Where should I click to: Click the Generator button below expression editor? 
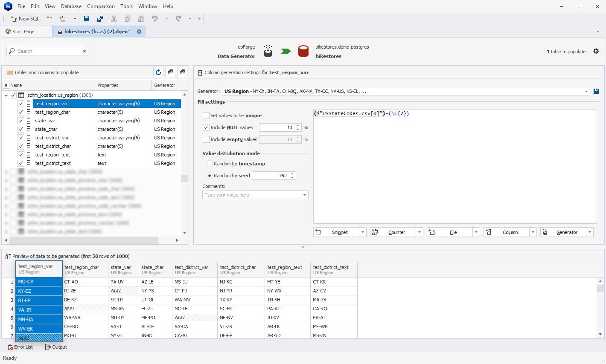click(x=563, y=232)
